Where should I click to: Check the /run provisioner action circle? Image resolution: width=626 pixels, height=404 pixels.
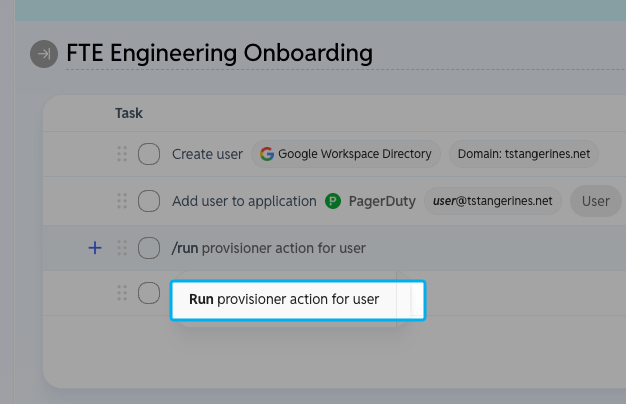pos(149,248)
